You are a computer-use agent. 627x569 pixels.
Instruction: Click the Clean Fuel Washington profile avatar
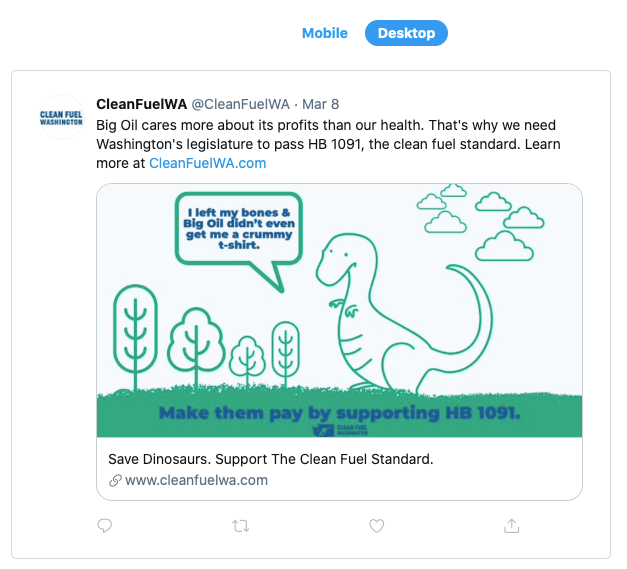(x=60, y=118)
